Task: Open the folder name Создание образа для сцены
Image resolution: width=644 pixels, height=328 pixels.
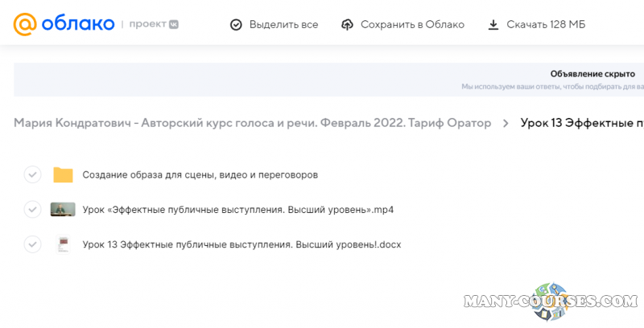Action: 200,174
